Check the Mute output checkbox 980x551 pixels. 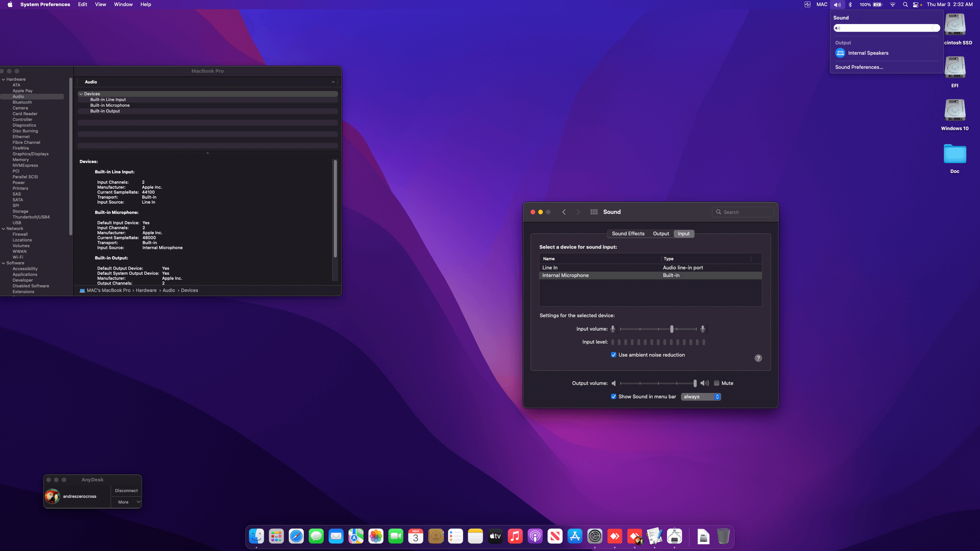717,383
